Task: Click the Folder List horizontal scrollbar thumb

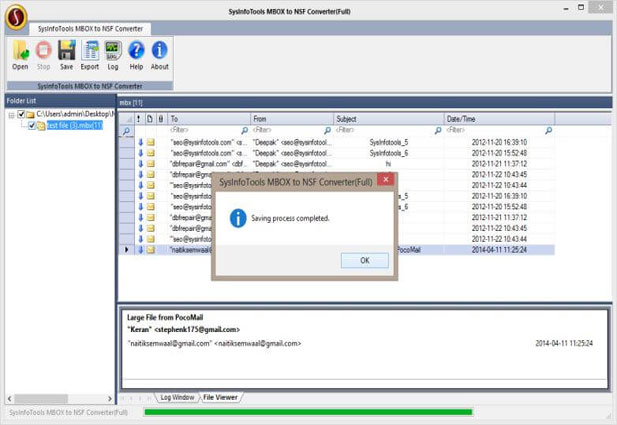Action: (41, 399)
